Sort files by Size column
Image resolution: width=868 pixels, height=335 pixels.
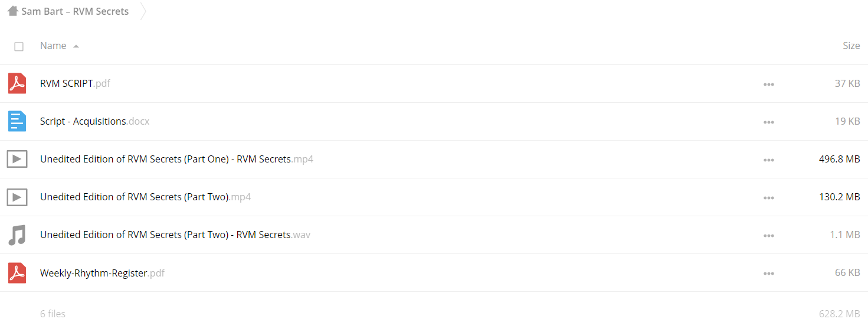pyautogui.click(x=851, y=45)
